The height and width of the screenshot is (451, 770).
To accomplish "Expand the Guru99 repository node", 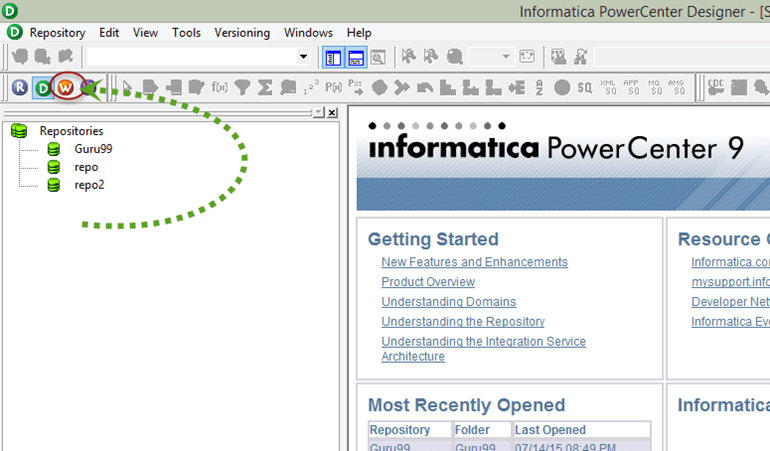I will 92,149.
